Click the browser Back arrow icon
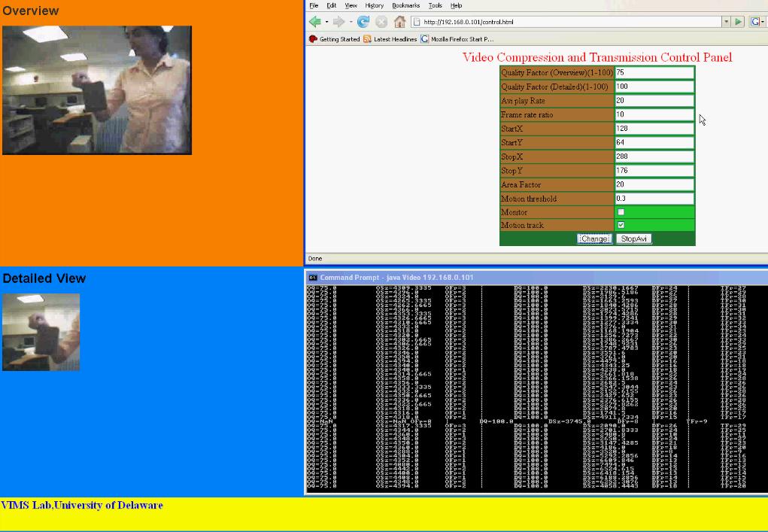The height and width of the screenshot is (532, 768). pyautogui.click(x=314, y=22)
